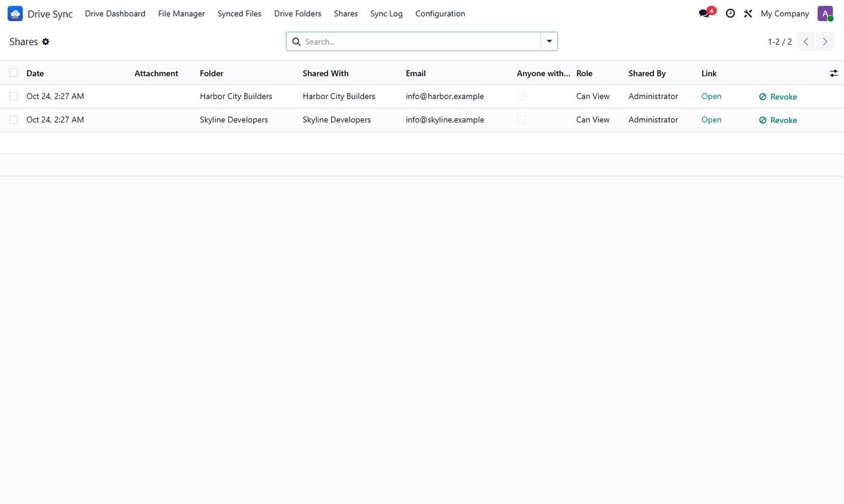
Task: Open the Synced Files menu
Action: coord(239,13)
